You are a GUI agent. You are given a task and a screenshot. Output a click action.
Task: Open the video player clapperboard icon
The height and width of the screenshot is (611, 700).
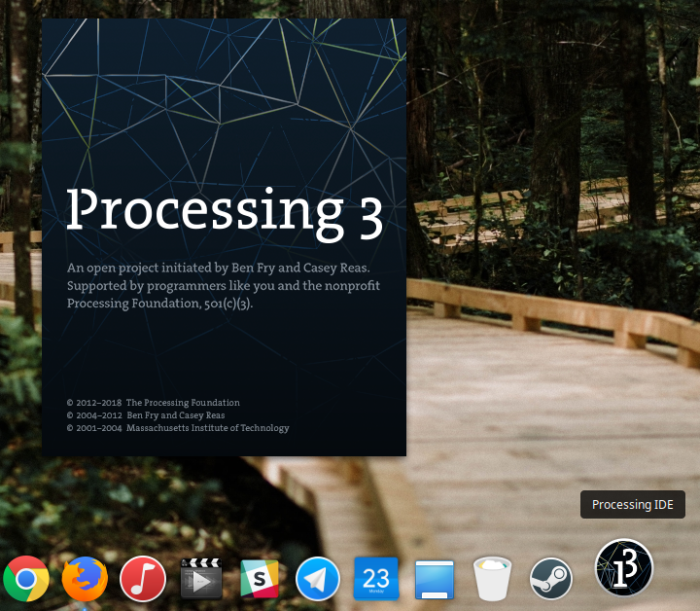(201, 578)
